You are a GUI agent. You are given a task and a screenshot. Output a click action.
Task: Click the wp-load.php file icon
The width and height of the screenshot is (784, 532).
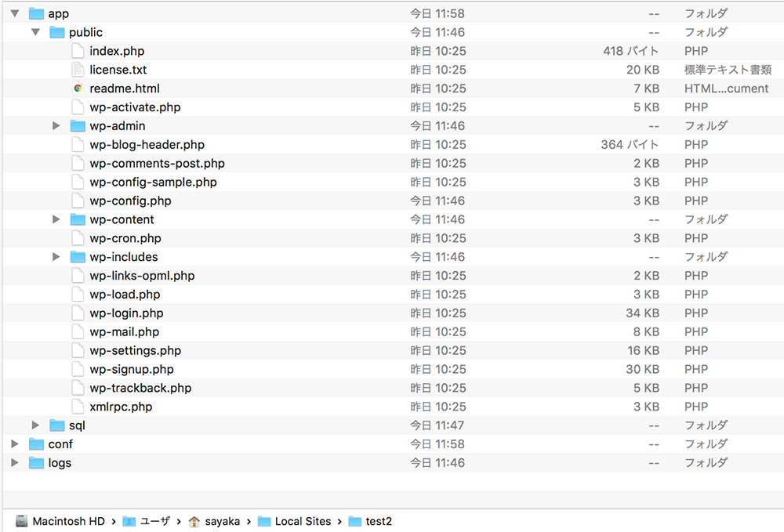78,295
